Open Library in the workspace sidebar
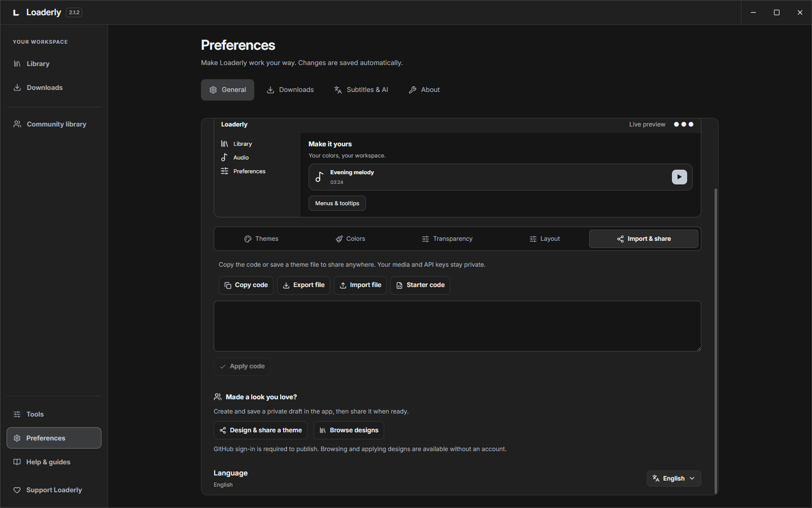 54,63
